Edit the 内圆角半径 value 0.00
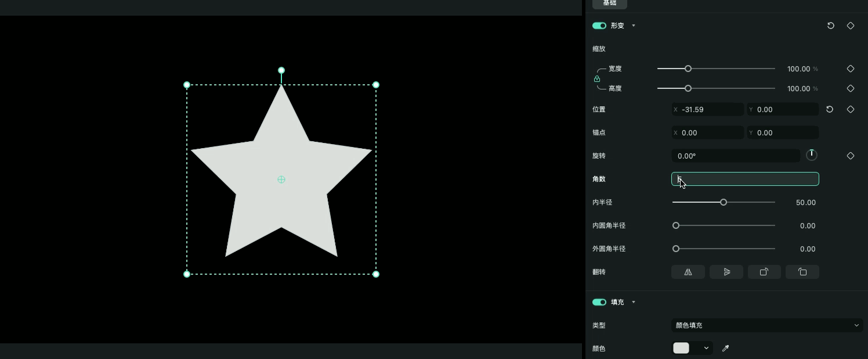The image size is (868, 359). pos(808,225)
